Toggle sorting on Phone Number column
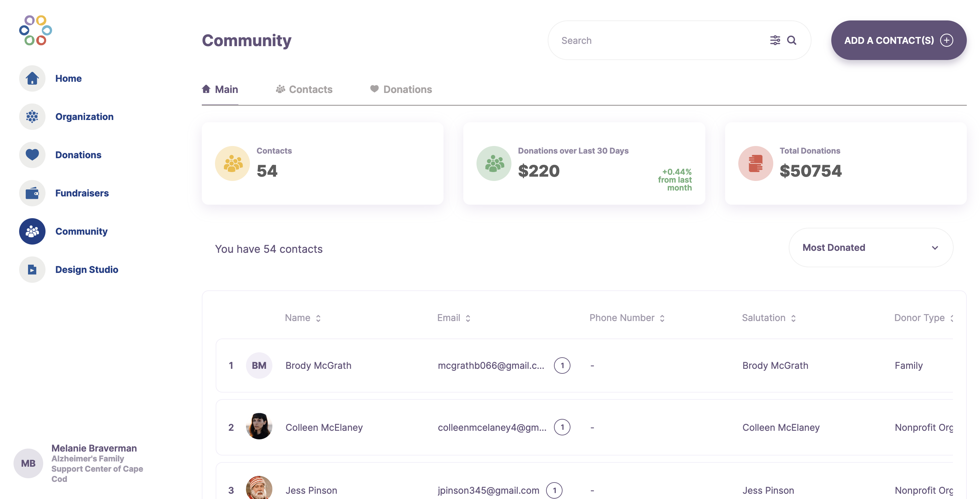Viewport: 980px width, 499px height. pyautogui.click(x=662, y=318)
